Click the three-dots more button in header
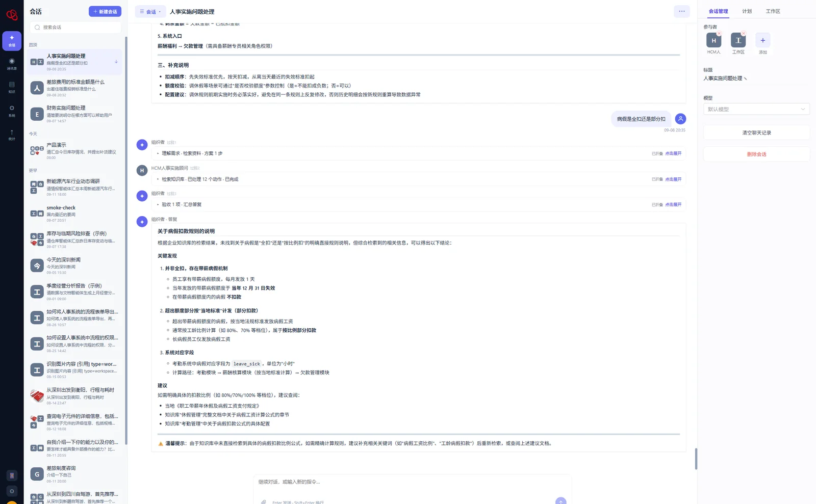Screen dimensions: 816x504 (x=682, y=11)
